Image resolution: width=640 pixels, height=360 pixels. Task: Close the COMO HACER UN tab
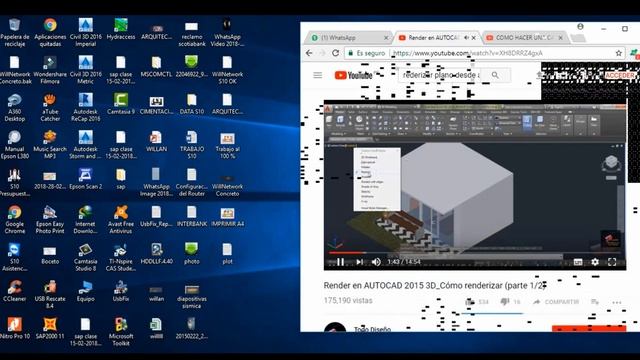tap(560, 38)
